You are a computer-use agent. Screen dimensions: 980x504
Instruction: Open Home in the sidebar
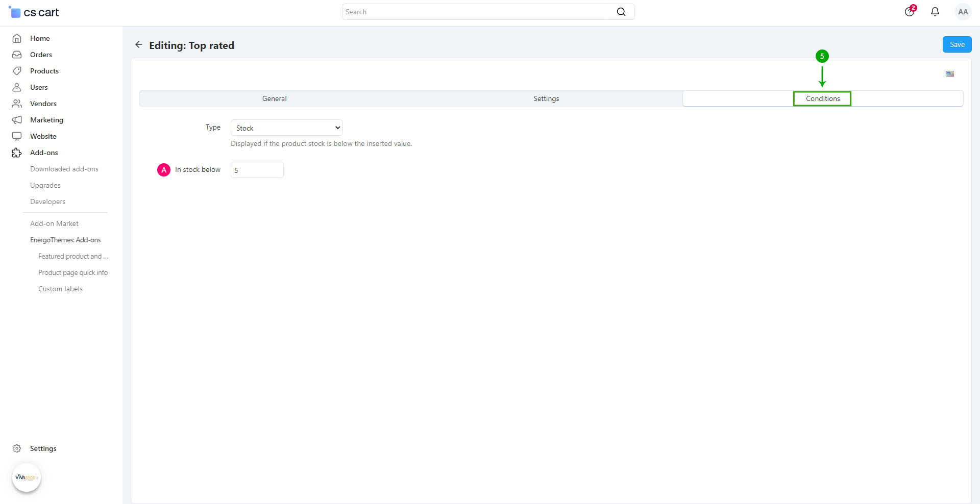[x=40, y=38]
